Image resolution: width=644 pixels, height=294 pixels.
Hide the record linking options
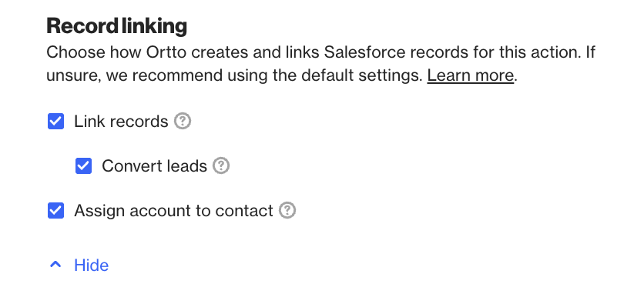[x=91, y=266]
